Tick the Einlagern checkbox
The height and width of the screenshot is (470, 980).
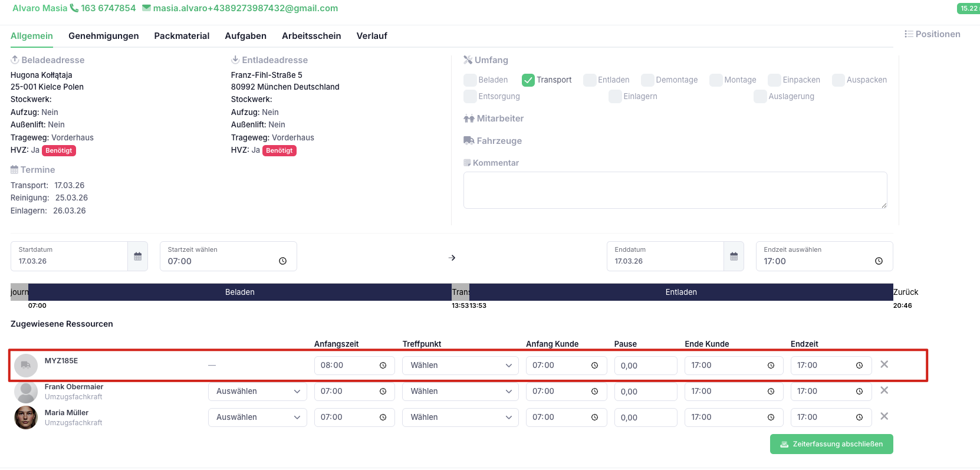pyautogui.click(x=615, y=96)
